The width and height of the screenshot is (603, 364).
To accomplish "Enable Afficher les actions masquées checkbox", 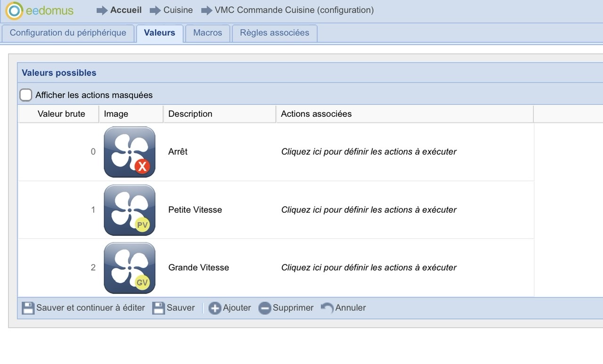I will tap(26, 95).
